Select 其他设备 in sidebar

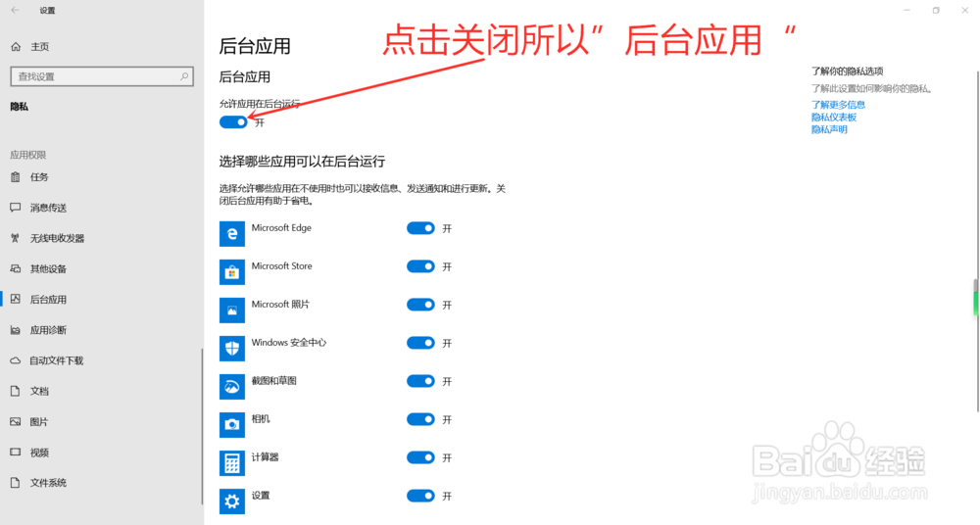[x=48, y=268]
